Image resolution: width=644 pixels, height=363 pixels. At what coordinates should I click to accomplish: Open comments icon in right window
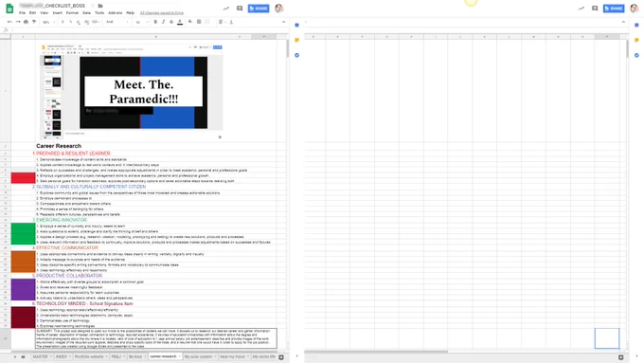coord(595,9)
